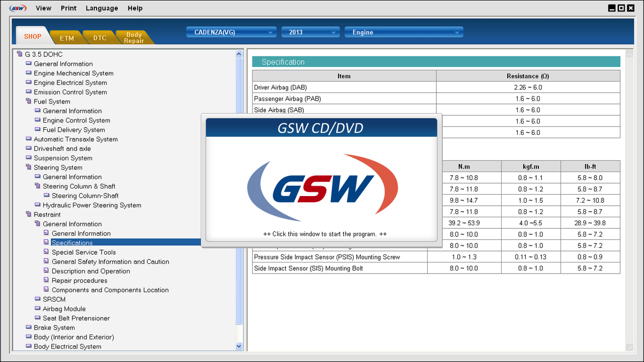Select Emission Control System in the tree

70,92
